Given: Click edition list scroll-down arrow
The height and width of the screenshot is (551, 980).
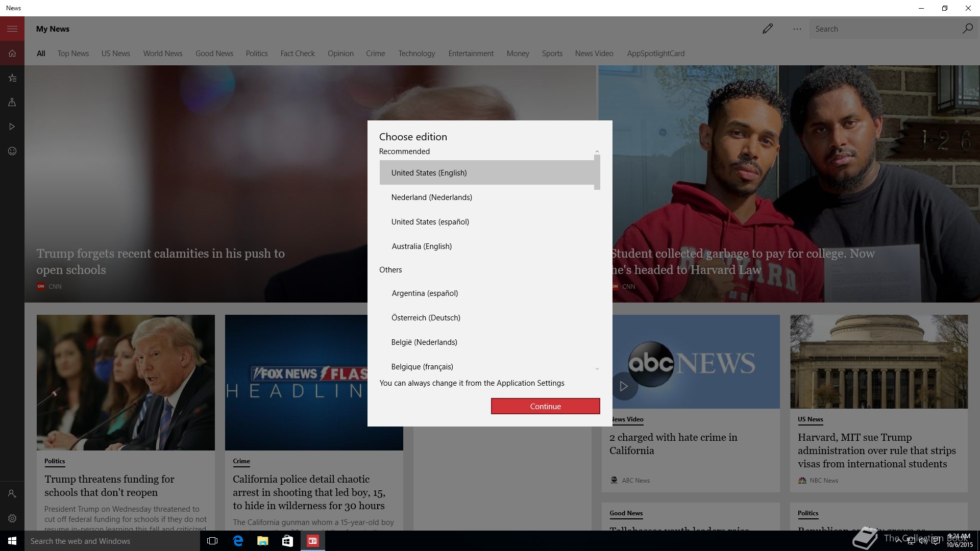Looking at the screenshot, I should click(x=597, y=369).
